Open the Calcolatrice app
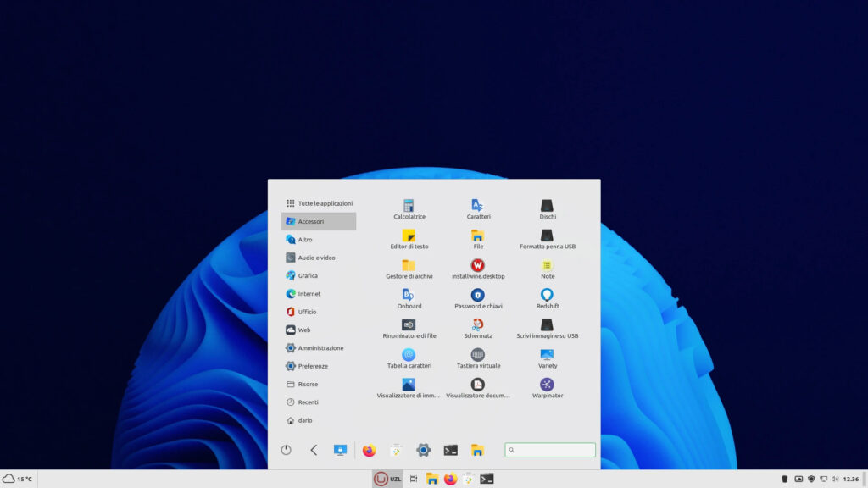Viewport: 868px width, 488px height. (409, 210)
